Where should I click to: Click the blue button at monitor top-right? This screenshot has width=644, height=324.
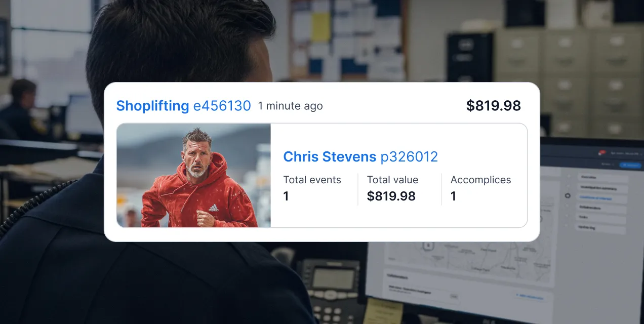(x=630, y=165)
